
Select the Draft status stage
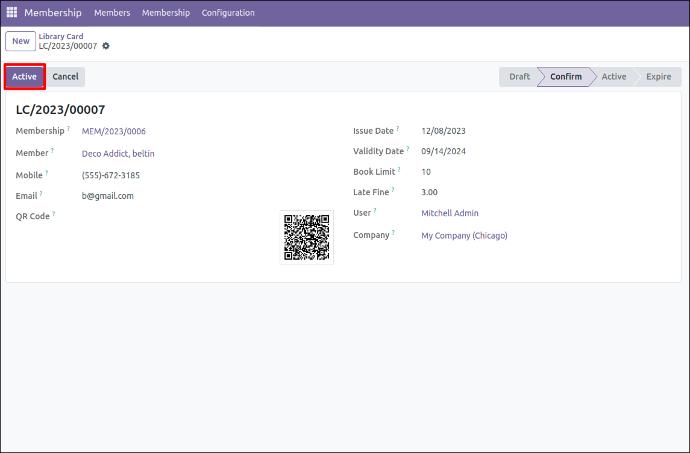click(519, 77)
